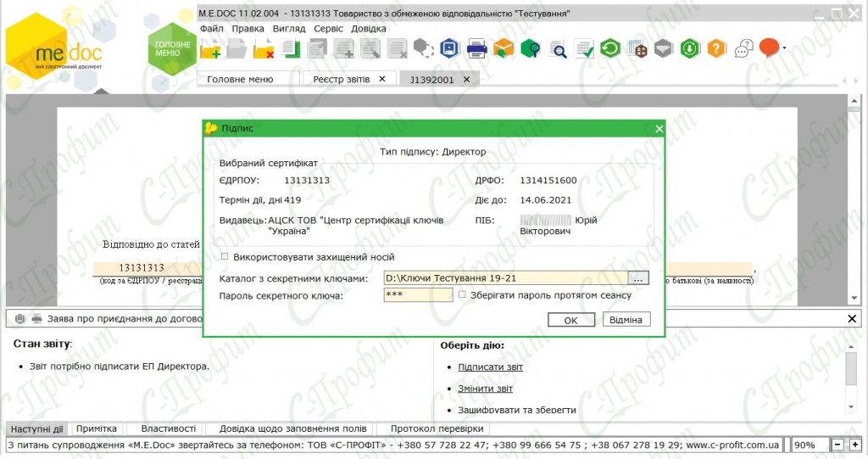Click the chat question bubbles icon
The image size is (868, 459).
tap(744, 48)
